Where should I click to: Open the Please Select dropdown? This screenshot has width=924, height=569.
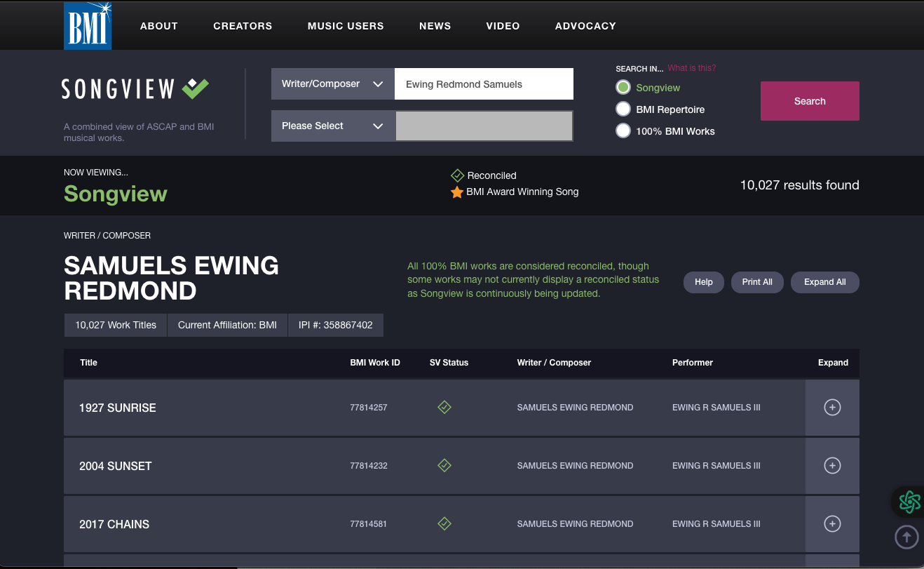tap(333, 126)
